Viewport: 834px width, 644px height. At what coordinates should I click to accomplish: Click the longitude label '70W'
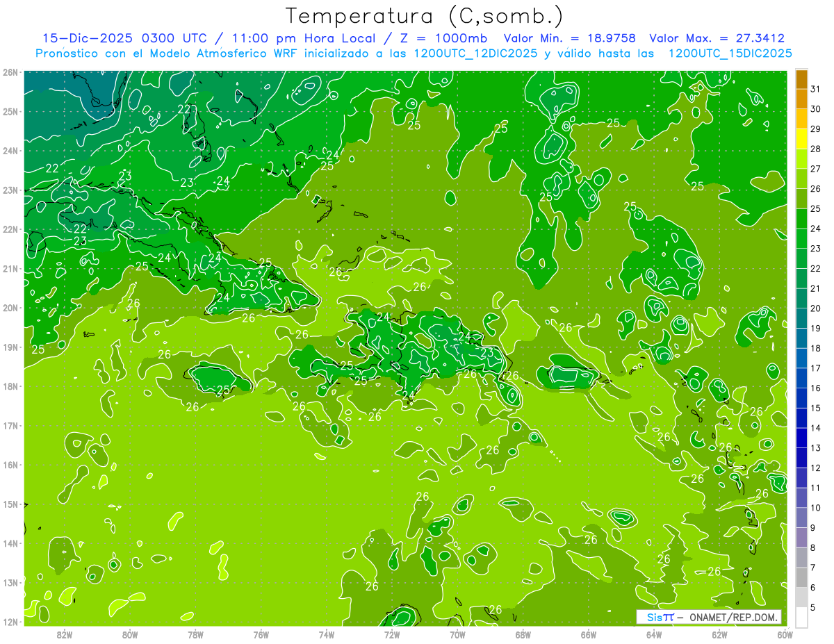(457, 634)
